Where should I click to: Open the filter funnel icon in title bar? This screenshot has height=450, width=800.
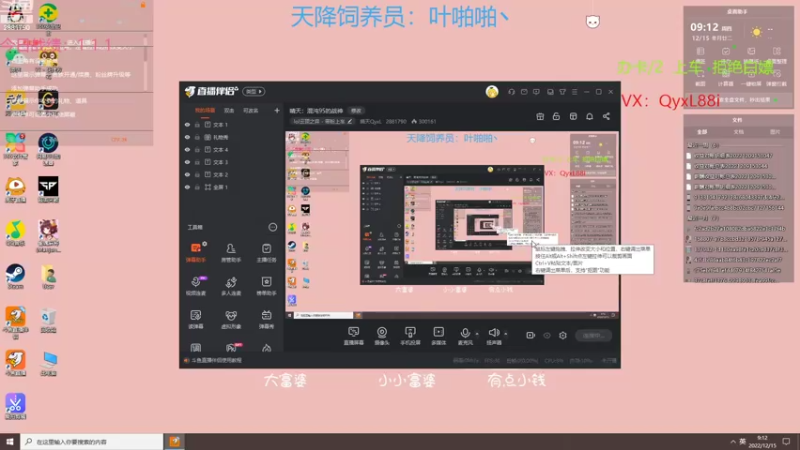[x=562, y=92]
